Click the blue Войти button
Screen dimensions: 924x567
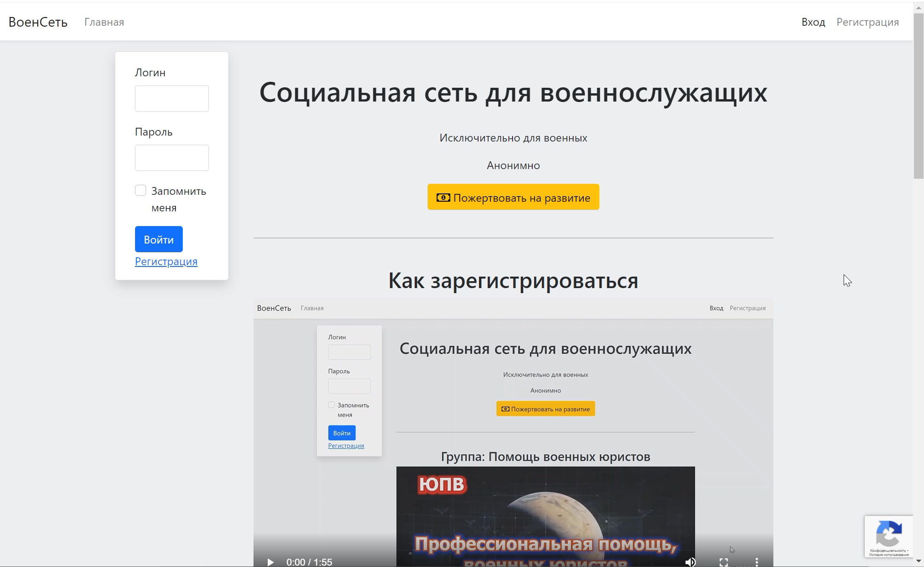[158, 239]
